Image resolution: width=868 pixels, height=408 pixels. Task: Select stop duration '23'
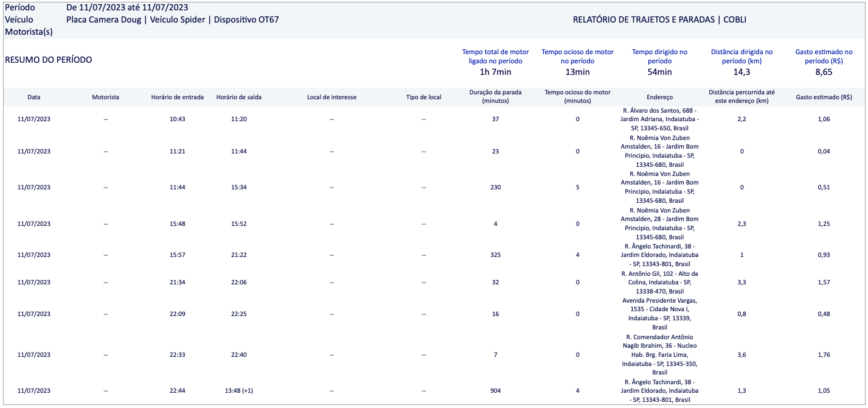pos(495,151)
